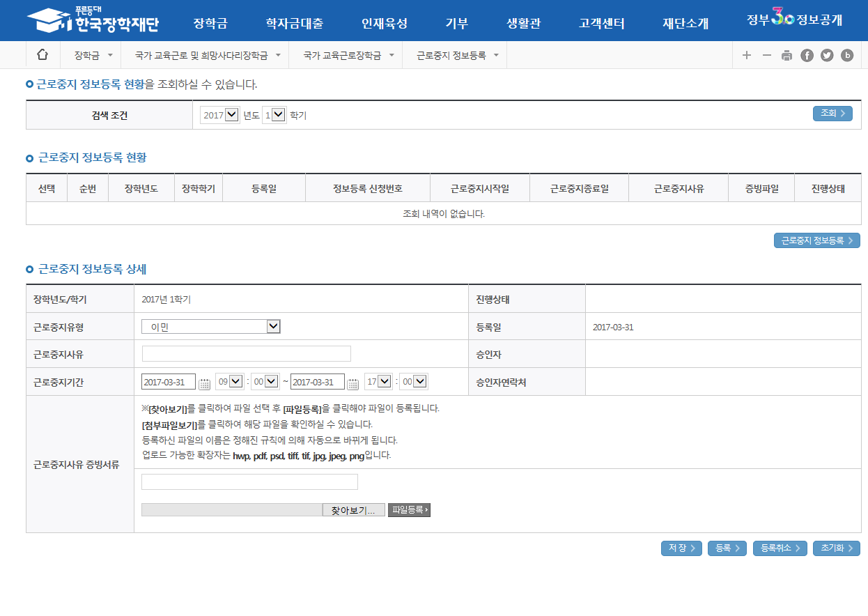
Task: Expand the 근로중지유형 dropdown showing 이민
Action: tap(210, 327)
